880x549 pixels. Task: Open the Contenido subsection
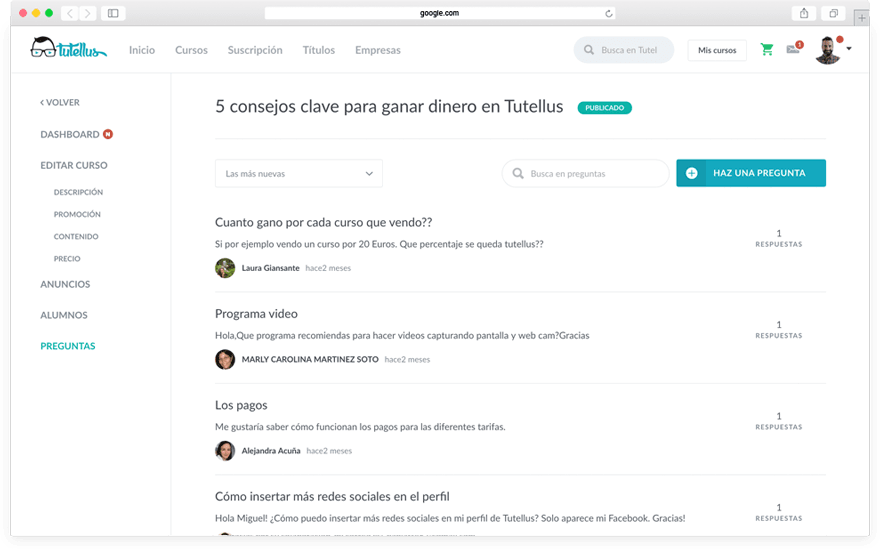point(76,236)
